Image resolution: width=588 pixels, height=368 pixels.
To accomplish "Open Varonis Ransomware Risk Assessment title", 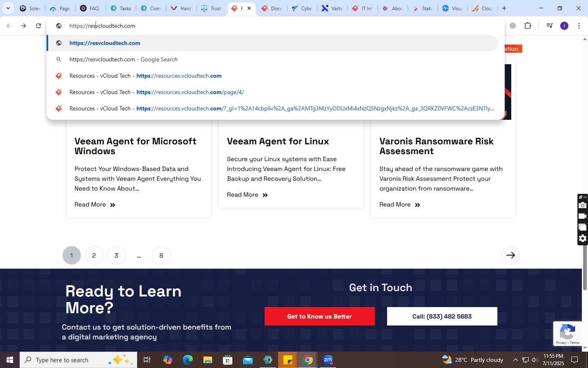I will click(x=437, y=146).
